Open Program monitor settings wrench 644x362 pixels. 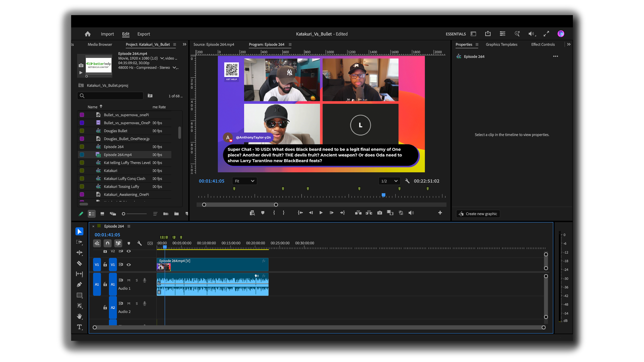pos(407,181)
